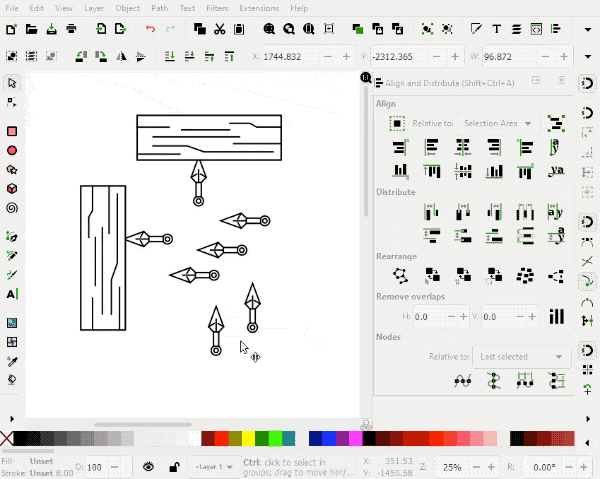Select the Rectangle tool in the toolbox
The height and width of the screenshot is (479, 600).
(12, 131)
